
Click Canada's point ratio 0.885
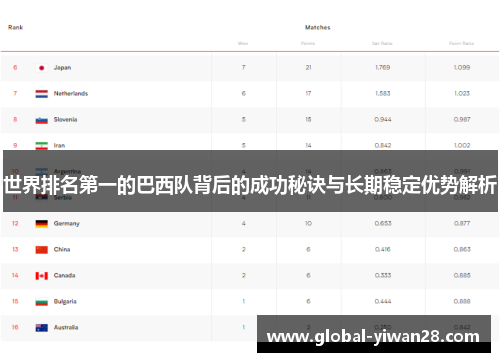(x=462, y=275)
